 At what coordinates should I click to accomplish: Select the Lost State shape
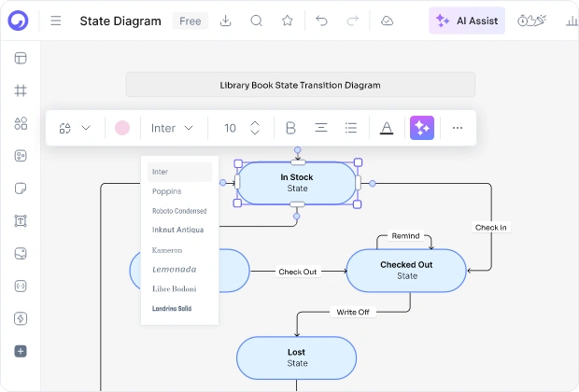(297, 357)
